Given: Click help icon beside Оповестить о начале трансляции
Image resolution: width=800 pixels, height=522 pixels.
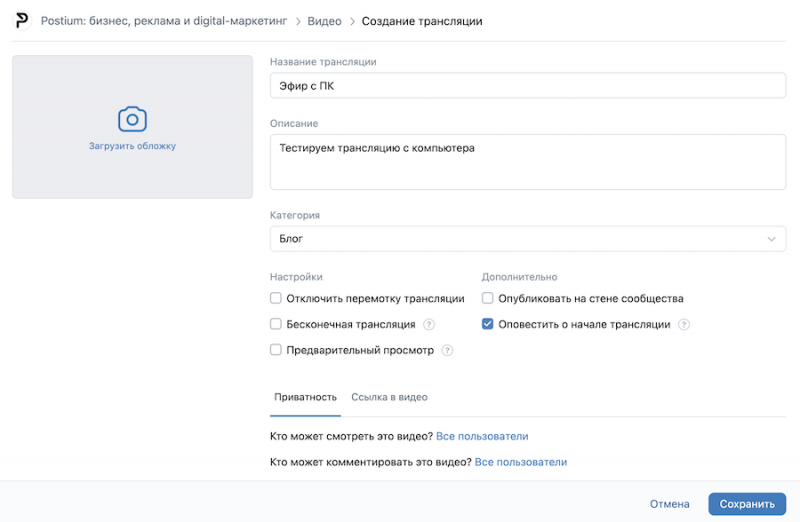Looking at the screenshot, I should [x=684, y=325].
